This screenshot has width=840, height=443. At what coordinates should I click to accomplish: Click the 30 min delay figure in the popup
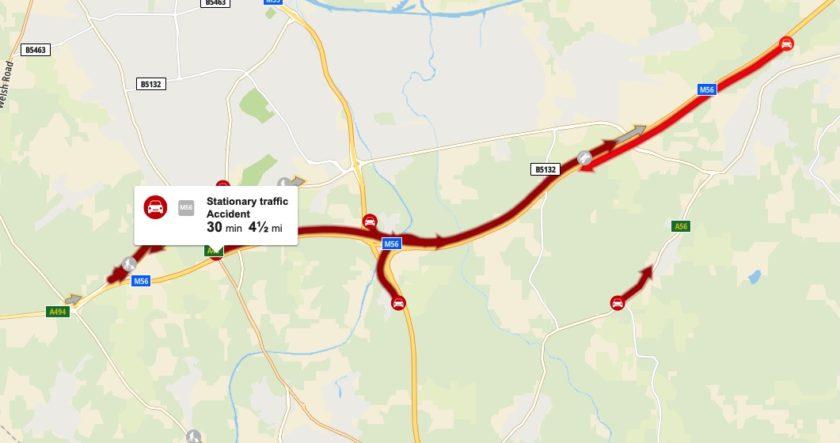[224, 227]
